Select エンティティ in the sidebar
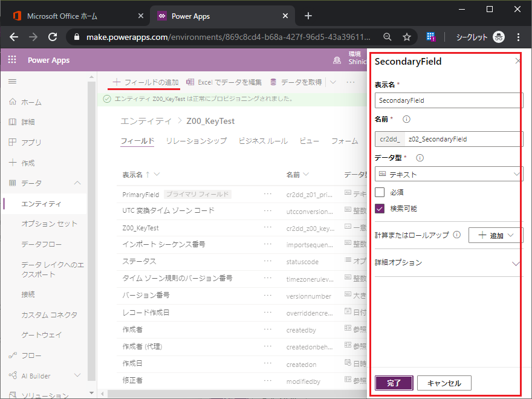 click(44, 204)
